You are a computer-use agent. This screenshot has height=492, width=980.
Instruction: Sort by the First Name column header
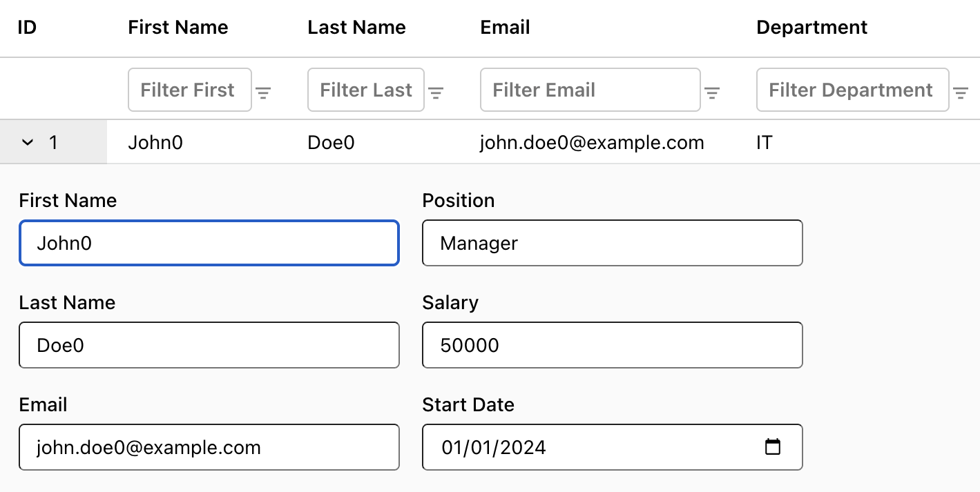(x=178, y=28)
